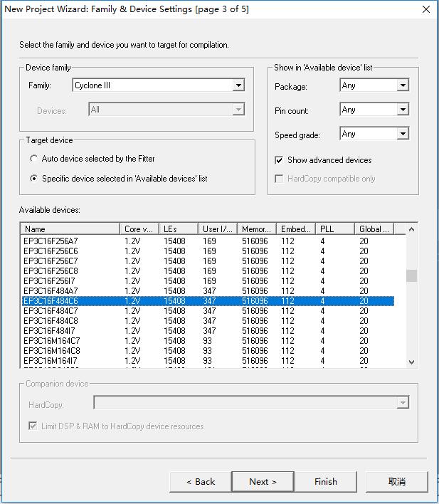Viewport: 439px width, 504px height.
Task: Select device EP3C16F256I7
Action: [208, 281]
